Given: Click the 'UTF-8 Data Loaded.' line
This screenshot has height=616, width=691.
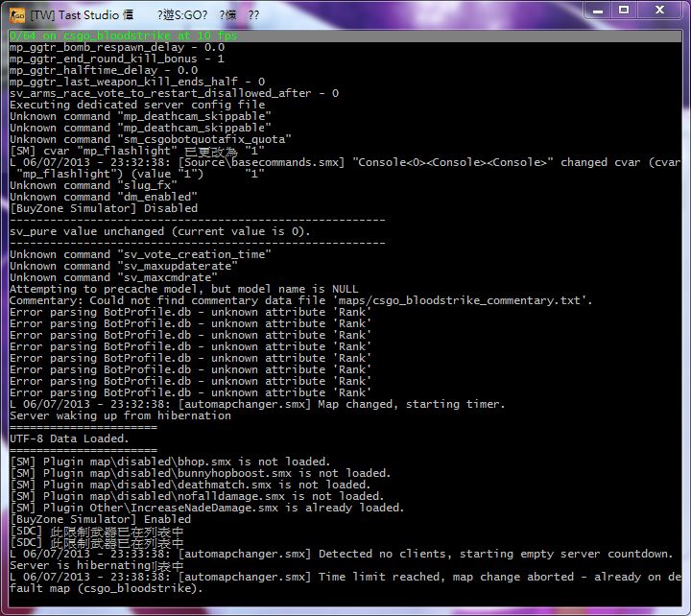Looking at the screenshot, I should (69, 438).
